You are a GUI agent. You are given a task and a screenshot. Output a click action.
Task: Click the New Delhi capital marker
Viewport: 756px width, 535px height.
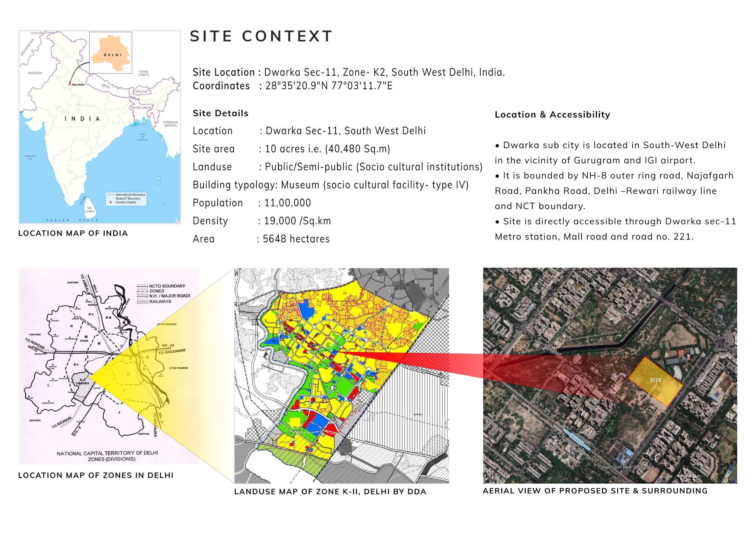tap(70, 85)
